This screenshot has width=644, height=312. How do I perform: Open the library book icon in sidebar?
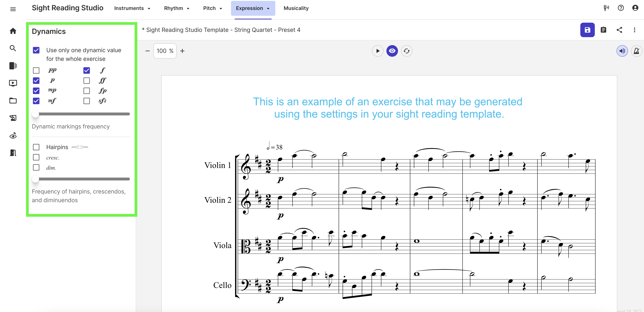coord(13,66)
